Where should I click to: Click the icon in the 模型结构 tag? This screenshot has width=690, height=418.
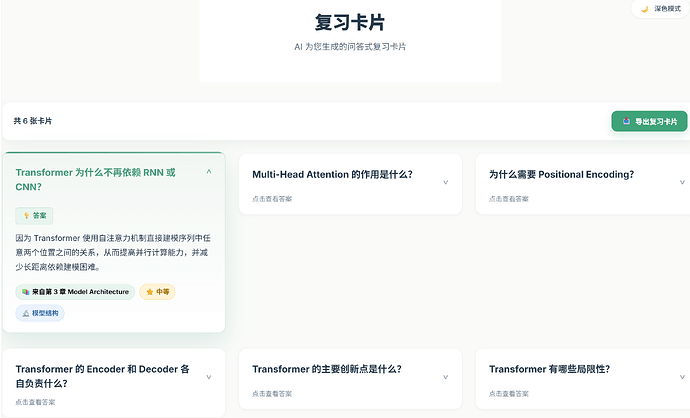[26, 313]
